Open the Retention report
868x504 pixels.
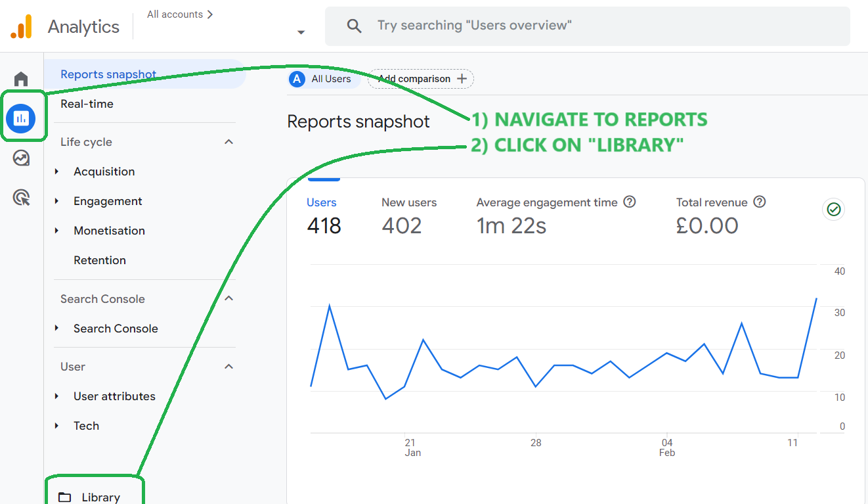coord(100,260)
